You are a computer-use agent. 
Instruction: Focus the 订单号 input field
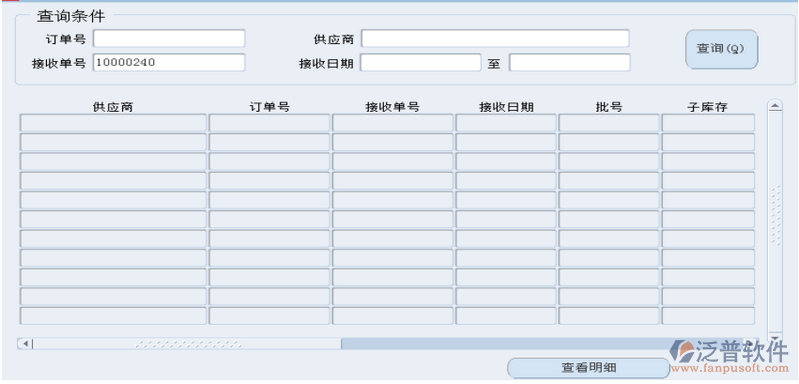click(169, 38)
